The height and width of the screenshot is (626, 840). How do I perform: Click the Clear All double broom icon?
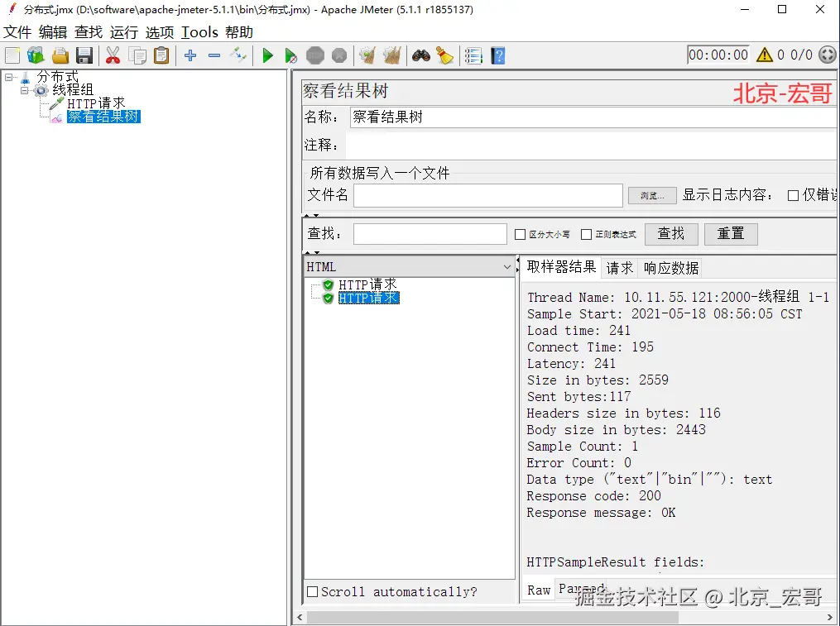coord(392,55)
